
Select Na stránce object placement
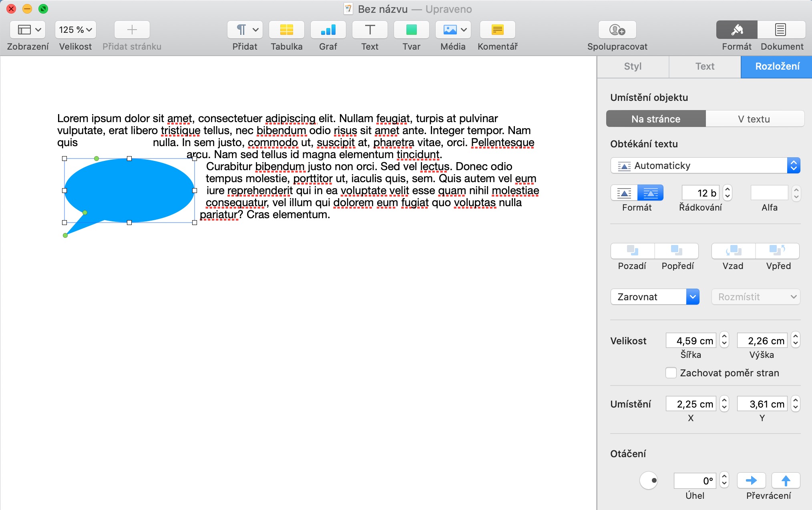[656, 119]
